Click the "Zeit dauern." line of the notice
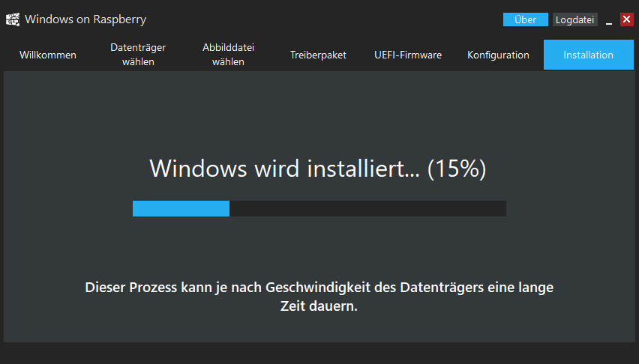 [319, 306]
